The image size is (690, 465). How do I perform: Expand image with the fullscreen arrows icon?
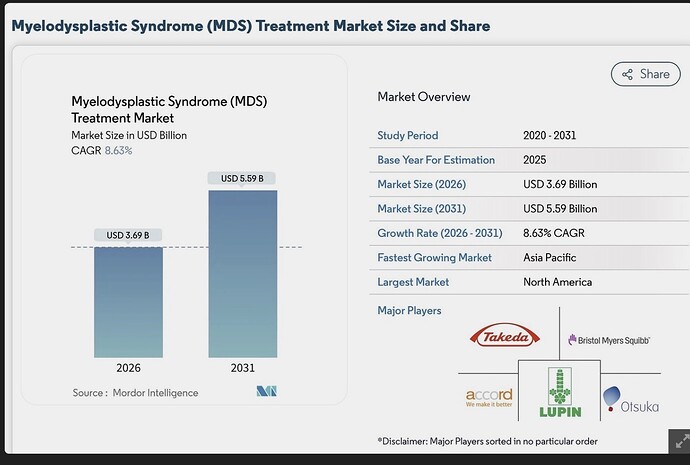[681, 440]
